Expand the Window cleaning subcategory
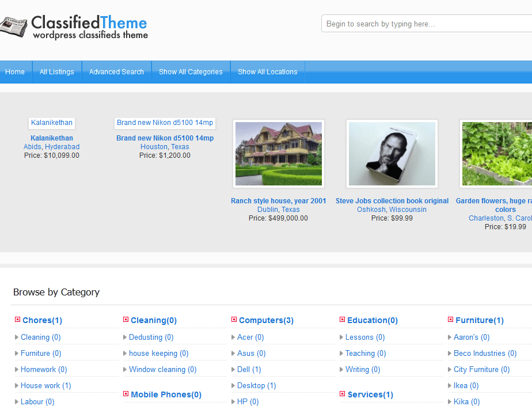 [x=125, y=369]
